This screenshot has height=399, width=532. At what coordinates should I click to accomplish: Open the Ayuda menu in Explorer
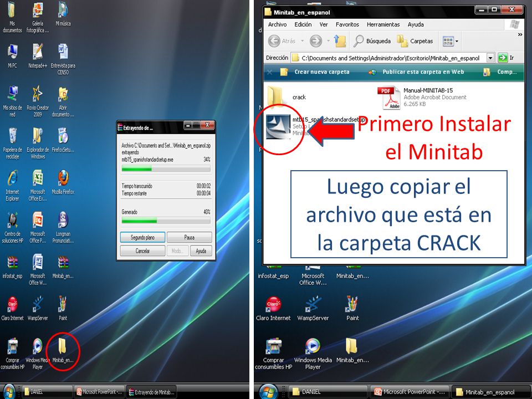click(416, 24)
